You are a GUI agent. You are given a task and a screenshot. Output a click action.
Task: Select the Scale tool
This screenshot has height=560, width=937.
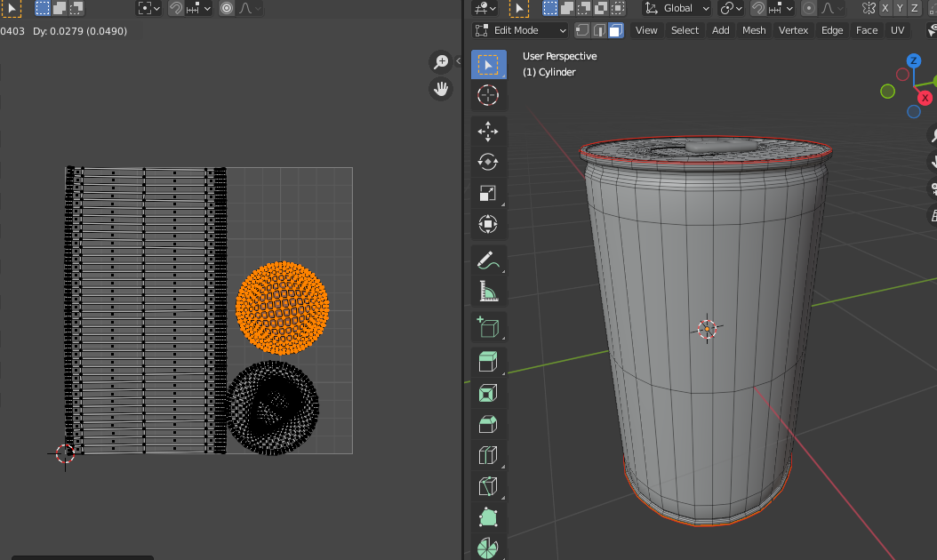pos(488,193)
